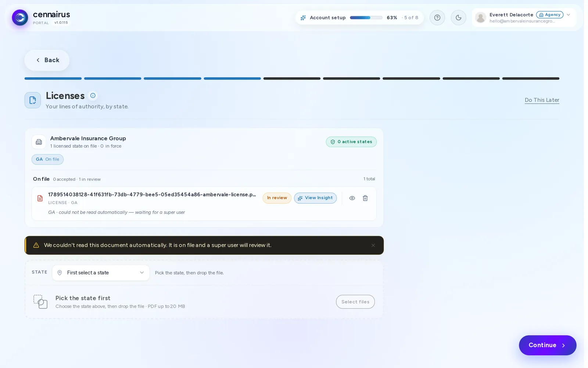Jump to the ninth step segment

531,78
